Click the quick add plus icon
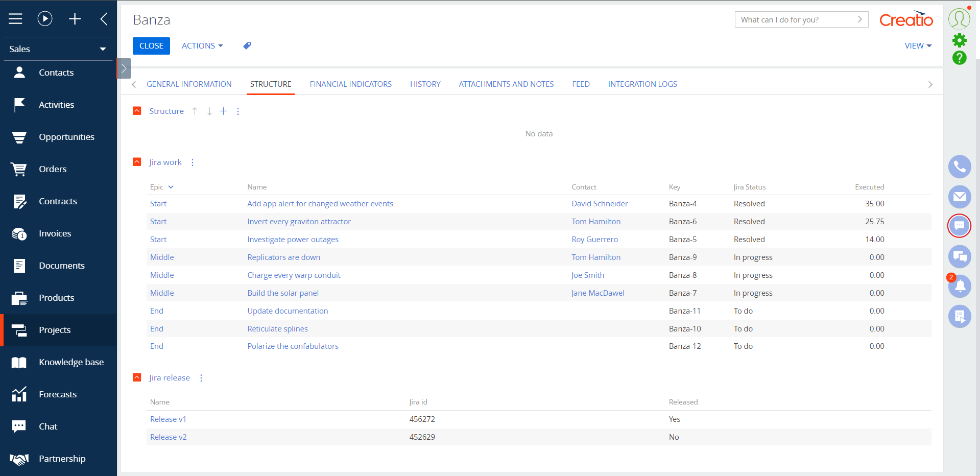The image size is (980, 476). point(75,19)
